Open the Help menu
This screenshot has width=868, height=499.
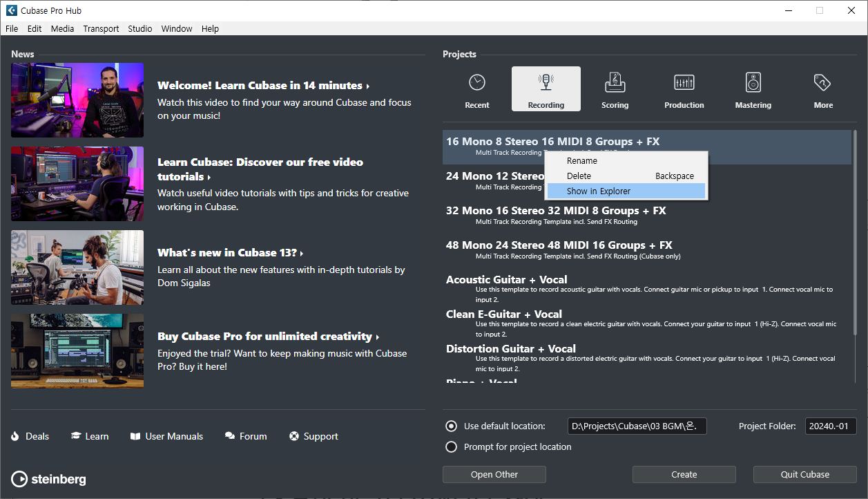click(x=210, y=28)
